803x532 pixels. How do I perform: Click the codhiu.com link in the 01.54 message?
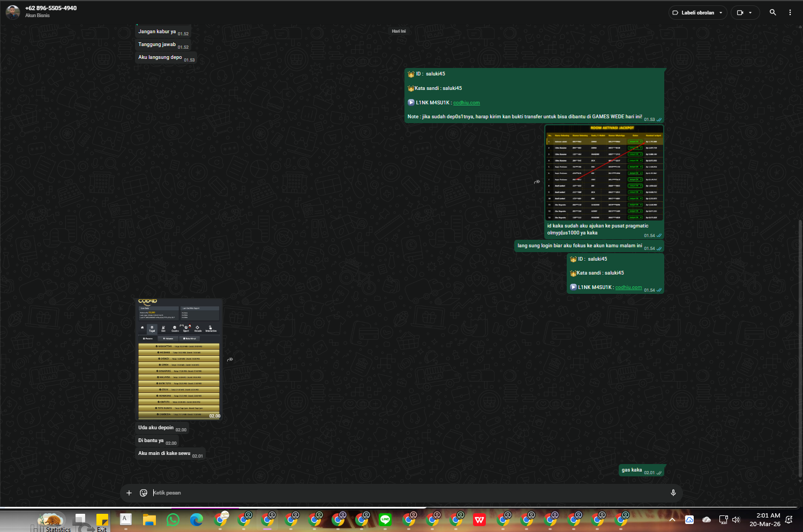[628, 287]
